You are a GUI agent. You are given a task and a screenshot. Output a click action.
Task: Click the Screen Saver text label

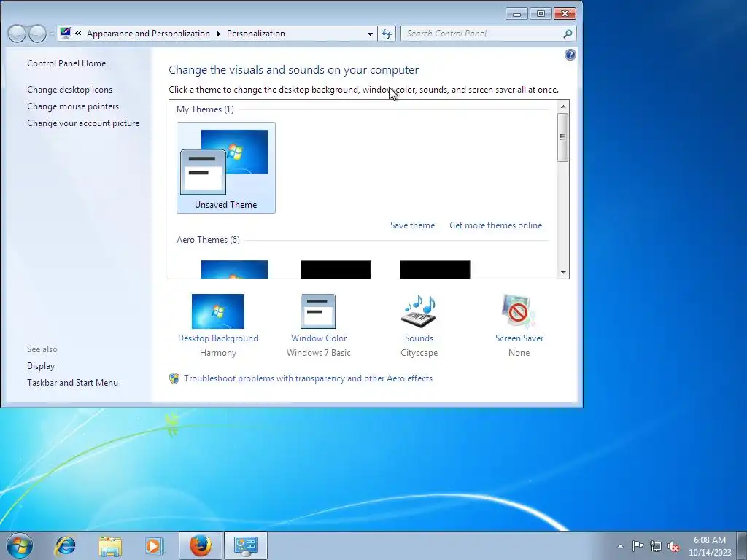pyautogui.click(x=519, y=338)
